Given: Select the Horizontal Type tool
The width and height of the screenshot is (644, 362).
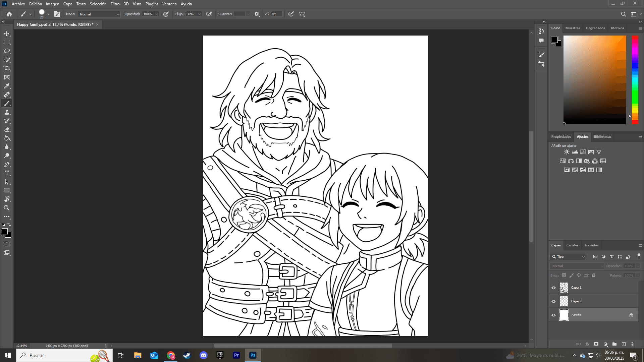Looking at the screenshot, I should click(x=7, y=173).
